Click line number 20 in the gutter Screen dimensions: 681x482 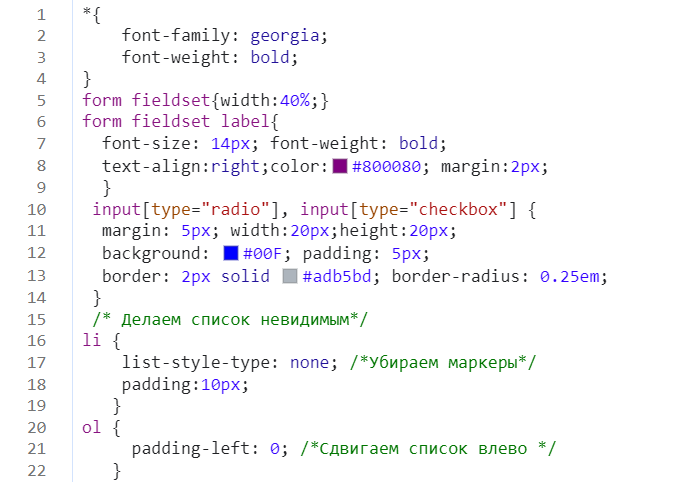click(x=36, y=427)
